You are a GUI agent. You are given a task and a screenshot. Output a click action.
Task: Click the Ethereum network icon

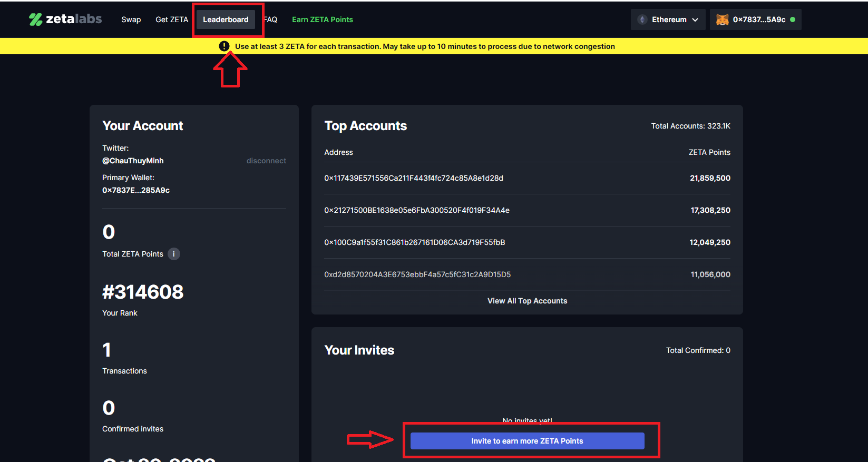coord(642,19)
